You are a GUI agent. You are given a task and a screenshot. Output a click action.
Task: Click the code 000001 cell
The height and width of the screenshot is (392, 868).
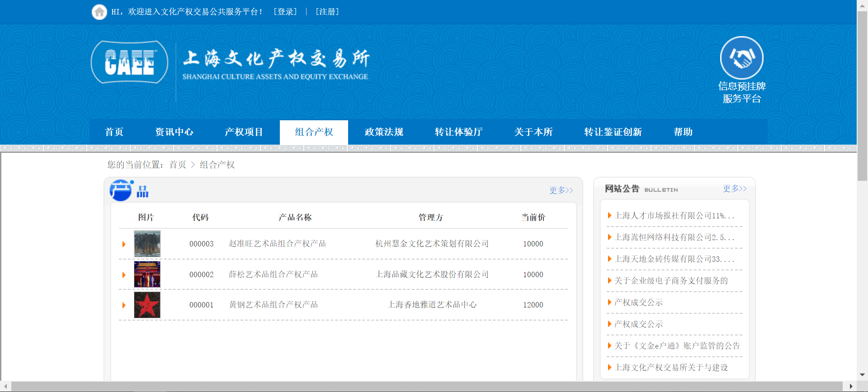click(201, 305)
